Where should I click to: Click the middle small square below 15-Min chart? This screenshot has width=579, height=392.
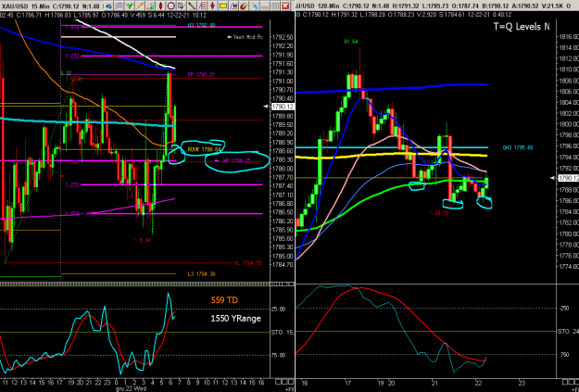tap(283, 382)
